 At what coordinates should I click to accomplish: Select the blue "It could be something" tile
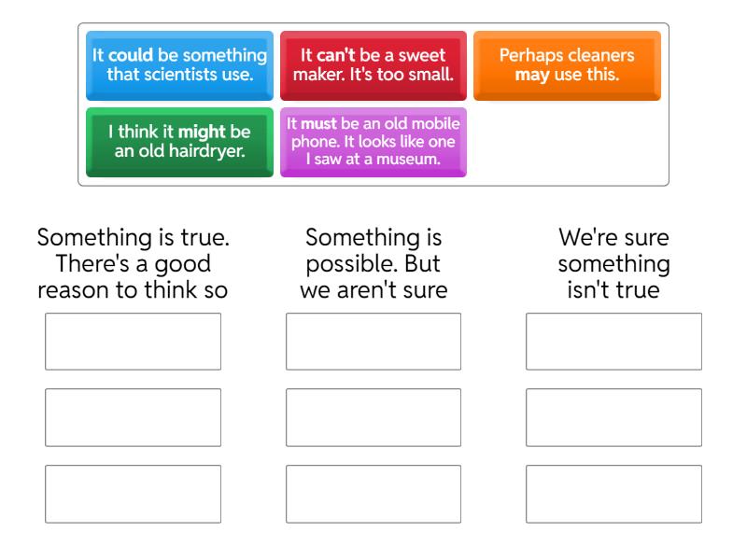pyautogui.click(x=179, y=64)
